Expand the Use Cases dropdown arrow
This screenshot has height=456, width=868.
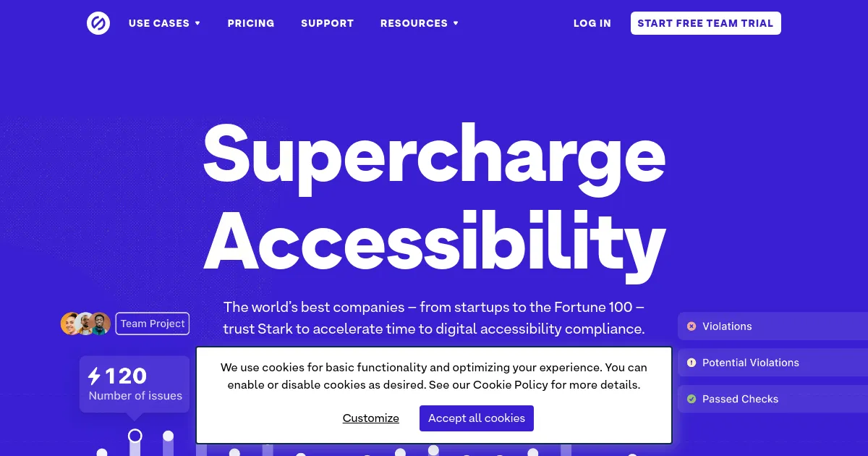[197, 23]
